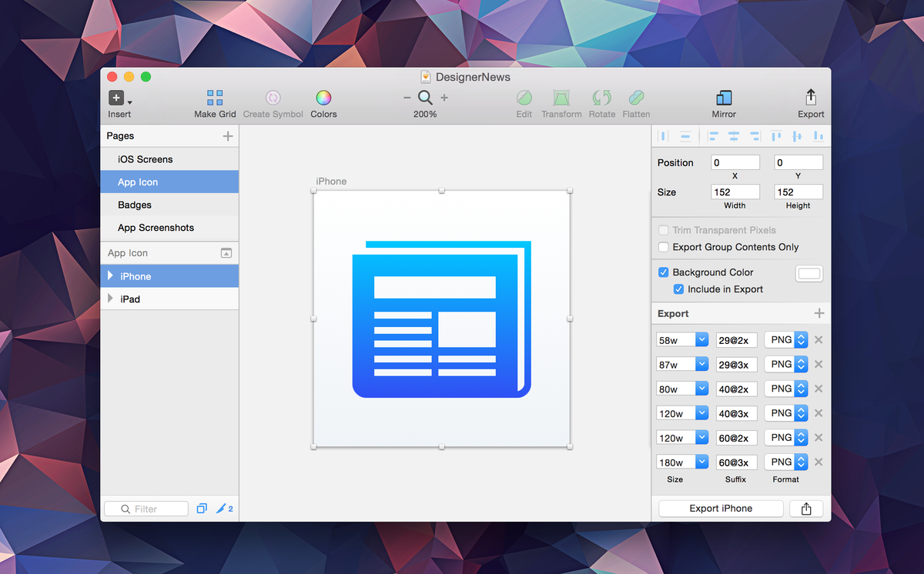
Task: Align horizontal centers icon in inspector
Action: [734, 136]
